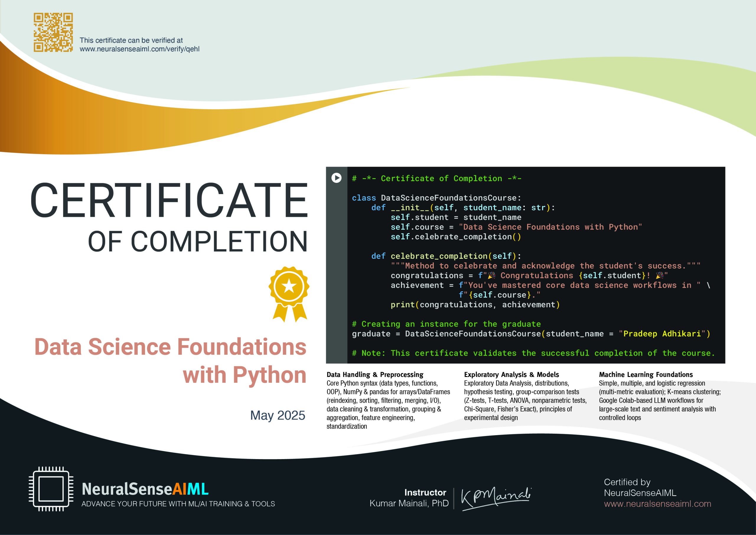Viewport: 756px width, 535px height.
Task: Click the NeuralSenseAIML brand name text
Action: coord(145,489)
